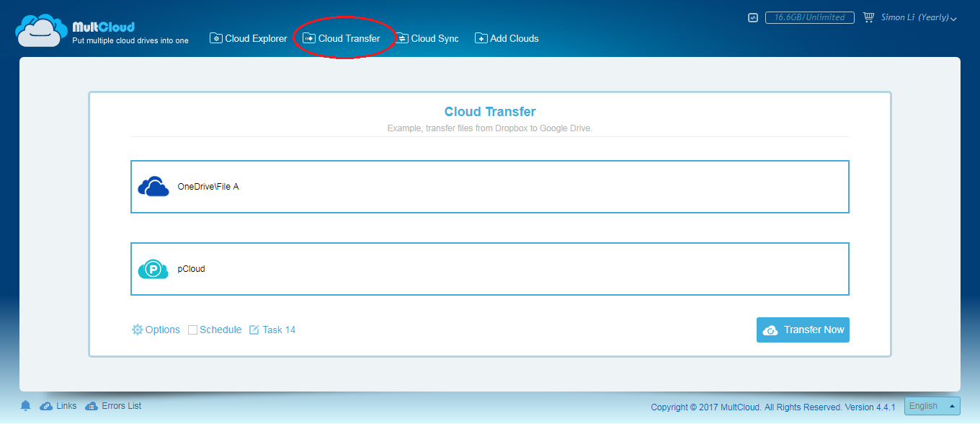Open the notification bell
This screenshot has width=980, height=424.
(26, 406)
